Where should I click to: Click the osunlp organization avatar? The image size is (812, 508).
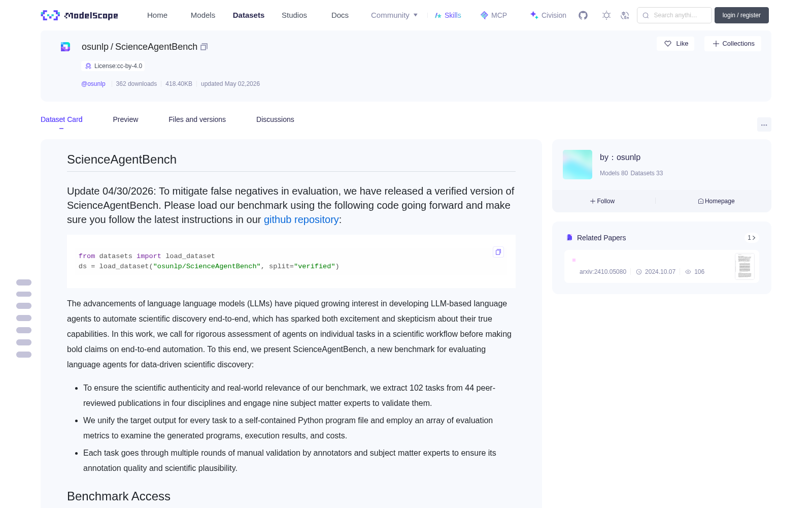pyautogui.click(x=578, y=165)
